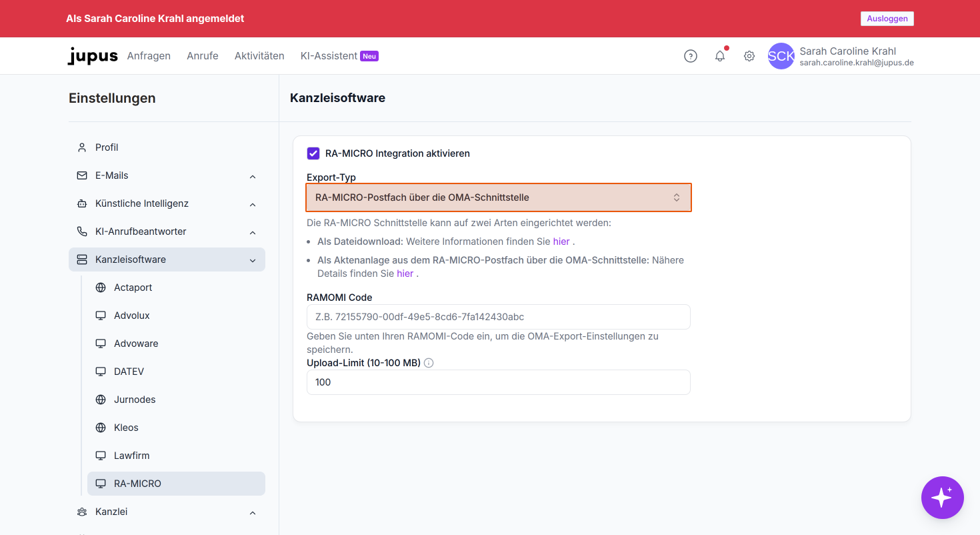980x535 pixels.
Task: Select Actaport in the sidebar
Action: click(176, 288)
